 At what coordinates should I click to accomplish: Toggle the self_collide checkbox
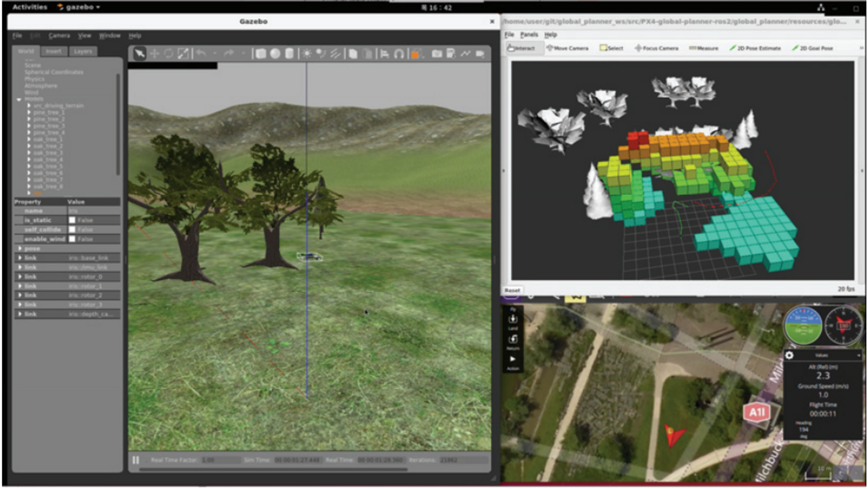(x=72, y=230)
